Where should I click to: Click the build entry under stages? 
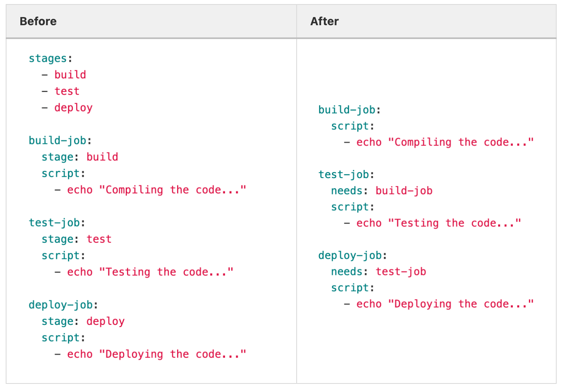tap(70, 75)
